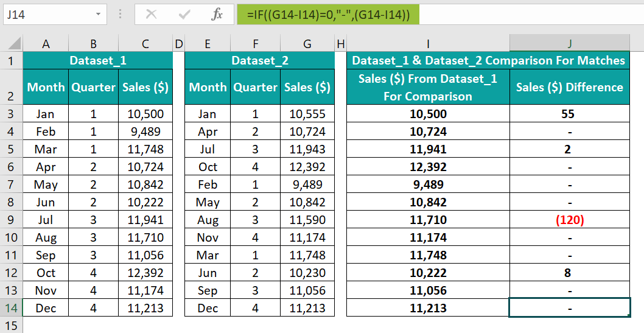
Task: Click the Insert Function fx icon
Action: 217,15
